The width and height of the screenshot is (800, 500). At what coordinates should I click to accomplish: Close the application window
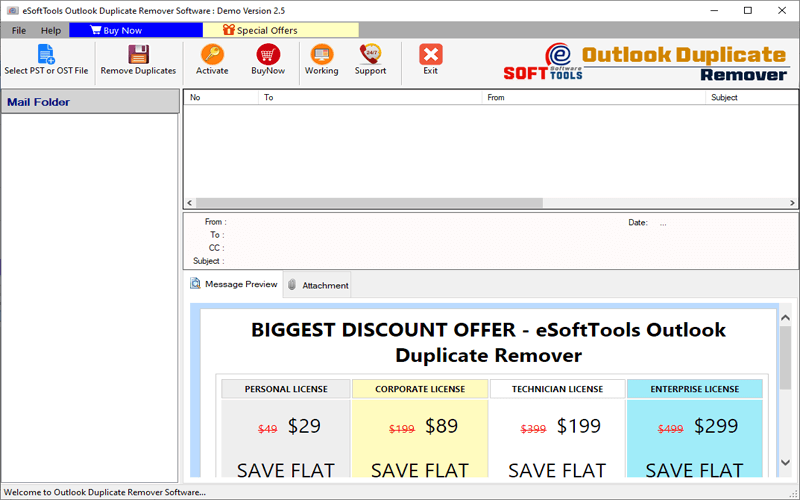tap(782, 11)
